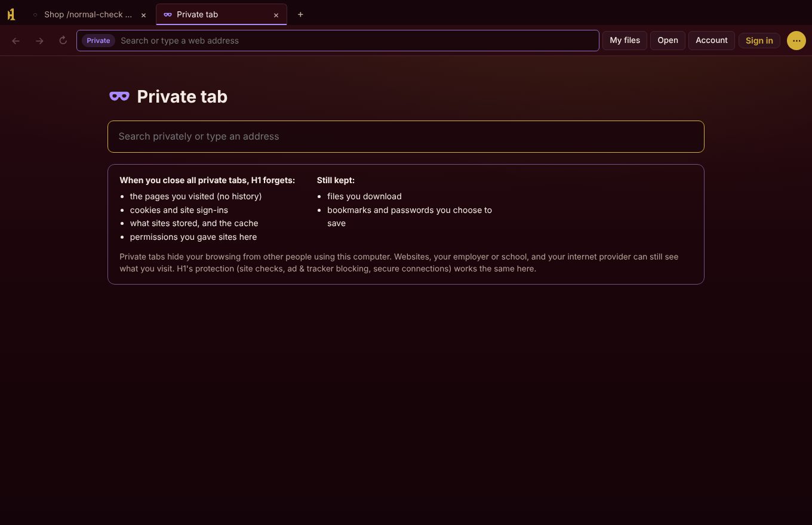Go forward with the forward arrow

[x=39, y=41]
